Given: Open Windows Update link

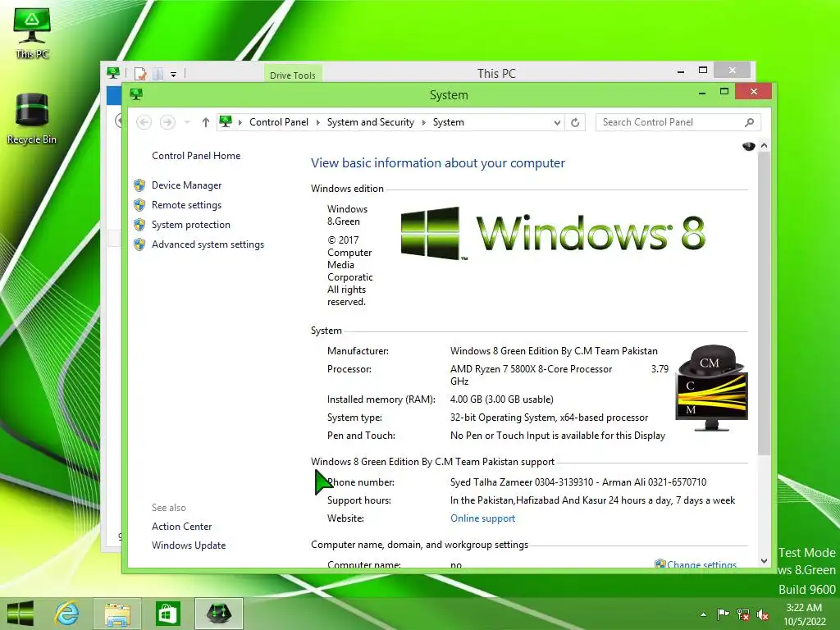Looking at the screenshot, I should click(189, 546).
